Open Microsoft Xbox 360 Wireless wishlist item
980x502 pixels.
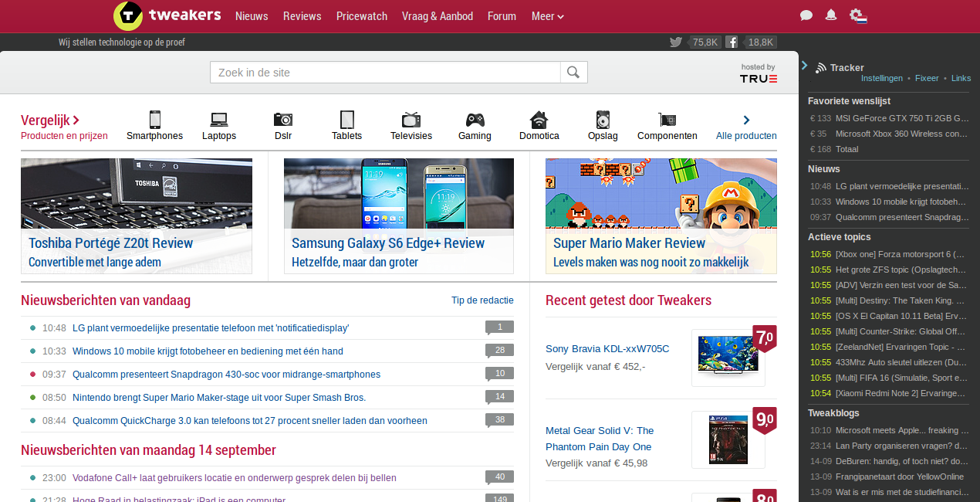point(902,134)
